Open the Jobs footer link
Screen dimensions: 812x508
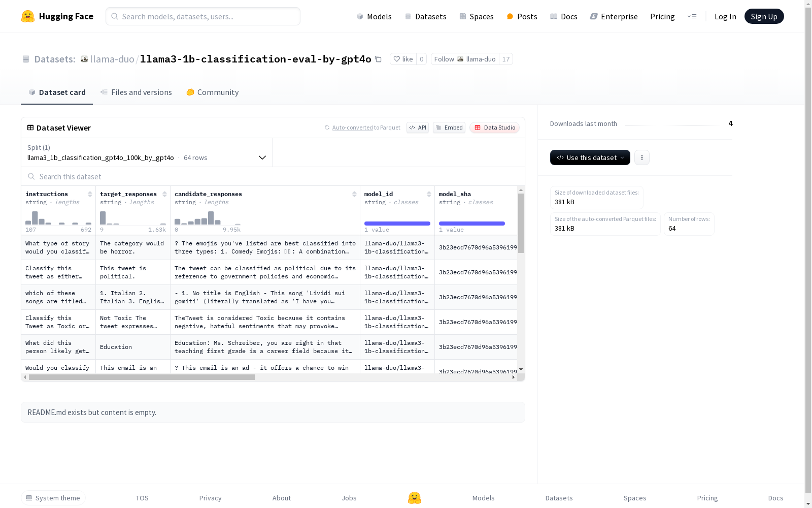349,498
